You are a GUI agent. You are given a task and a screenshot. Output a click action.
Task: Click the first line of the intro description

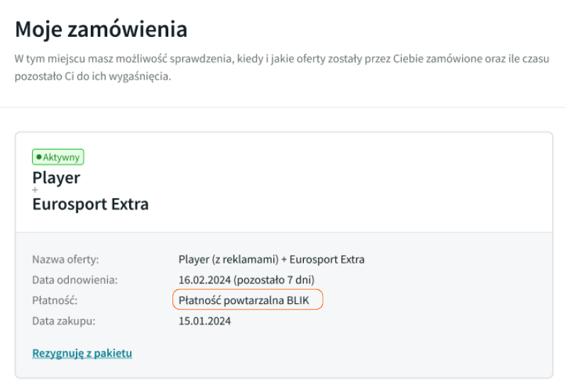284,58
